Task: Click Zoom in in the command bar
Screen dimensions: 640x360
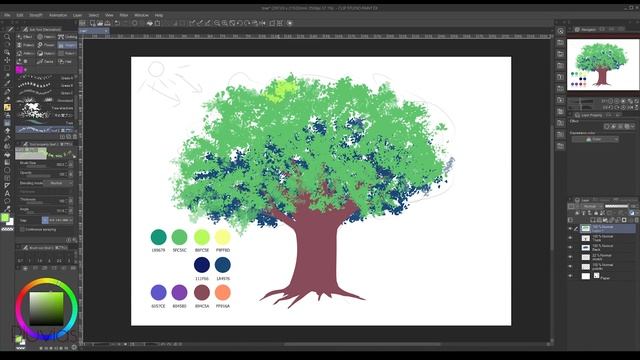Action: pyautogui.click(x=224, y=23)
